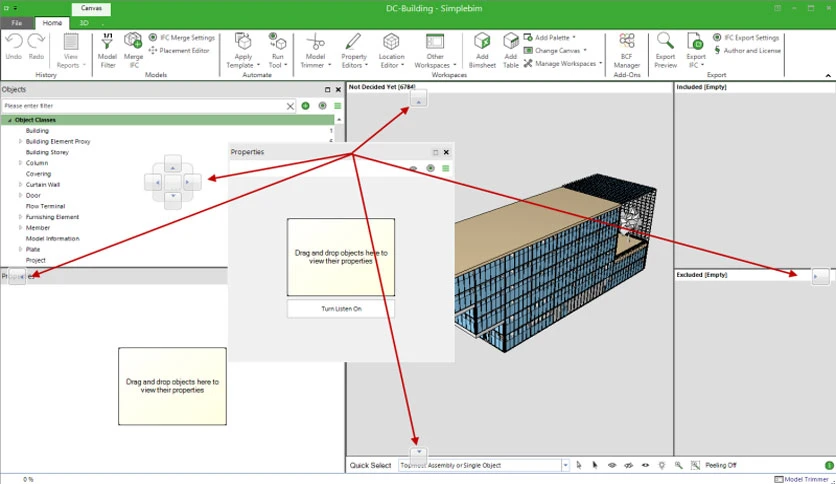Click the Redo icon in History group
Image resolution: width=836 pixels, height=484 pixels.
[36, 46]
